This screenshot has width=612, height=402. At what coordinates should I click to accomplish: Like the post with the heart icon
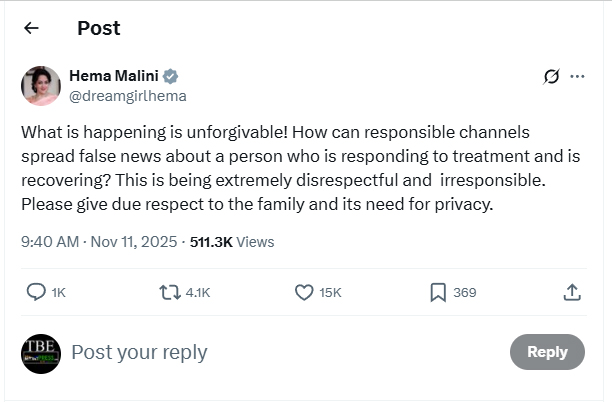pos(305,292)
